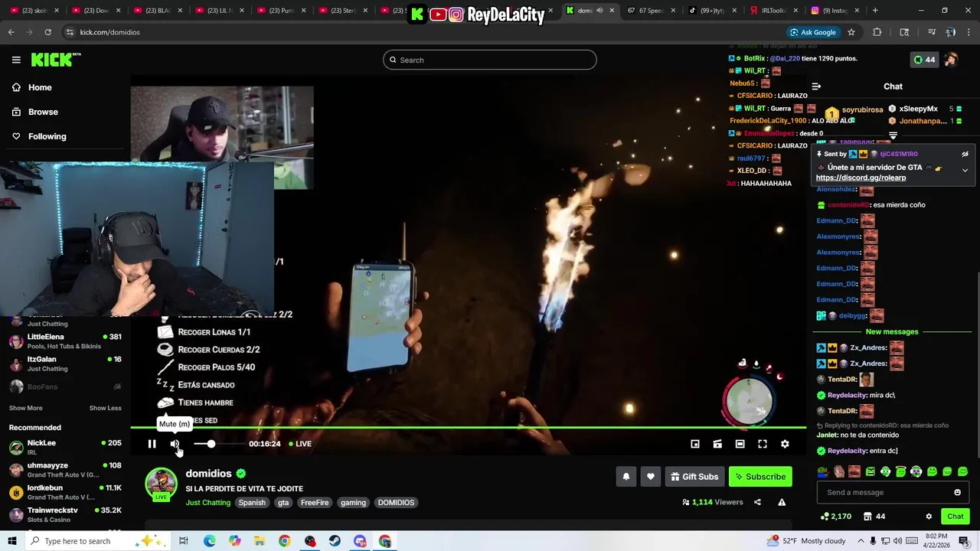The width and height of the screenshot is (980, 551).
Task: Switch the video to fullscreen
Action: (x=763, y=444)
